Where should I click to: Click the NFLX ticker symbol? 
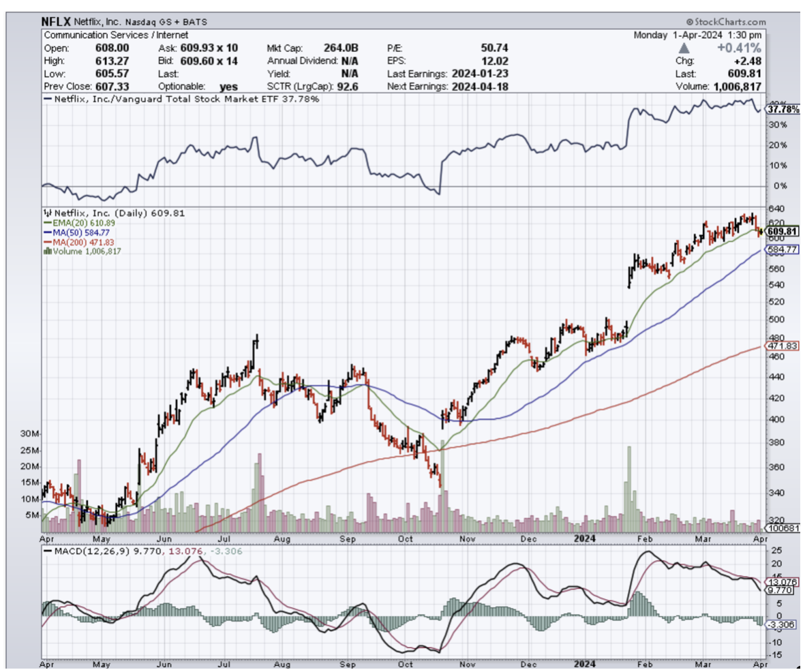point(57,22)
